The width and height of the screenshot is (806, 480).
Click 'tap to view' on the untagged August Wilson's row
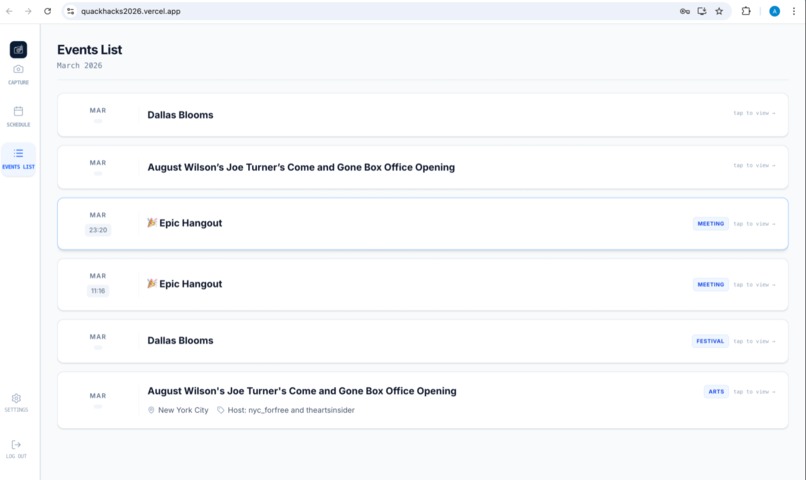point(754,165)
